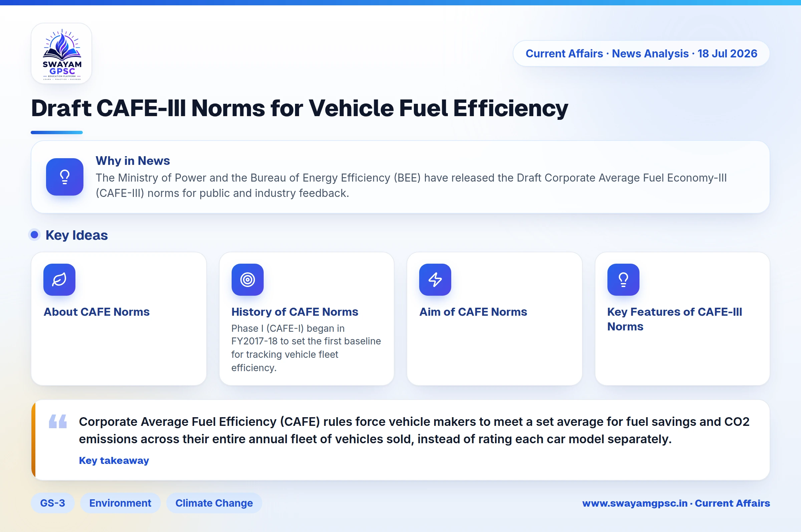Image resolution: width=801 pixels, height=532 pixels.
Task: Click the Ministry of Power BEE summary paragraph
Action: click(x=411, y=185)
